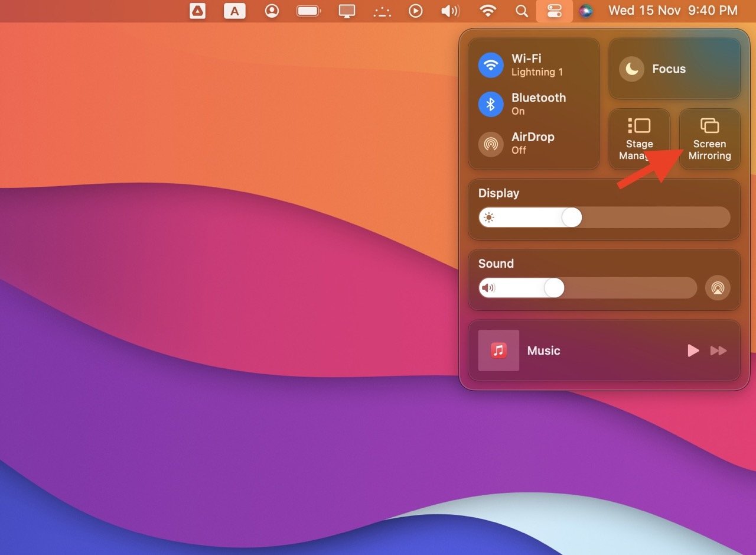Adjust the Display brightness slider
The width and height of the screenshot is (756, 555).
[571, 218]
